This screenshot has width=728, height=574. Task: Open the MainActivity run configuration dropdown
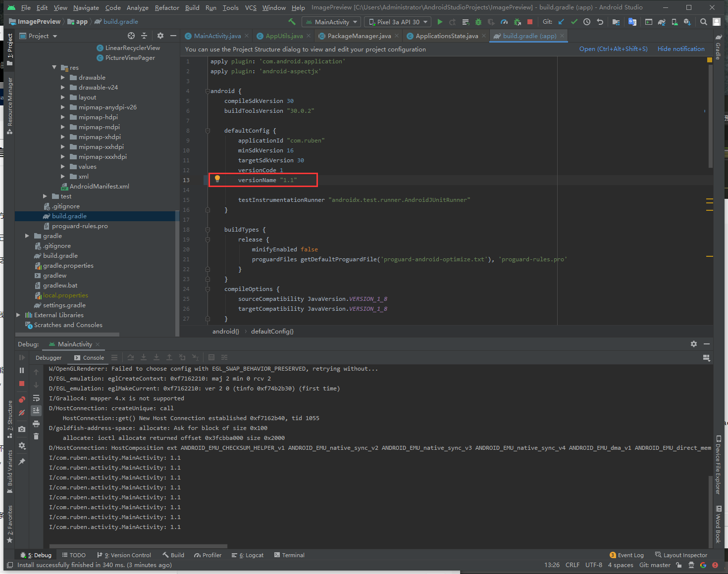click(x=332, y=22)
